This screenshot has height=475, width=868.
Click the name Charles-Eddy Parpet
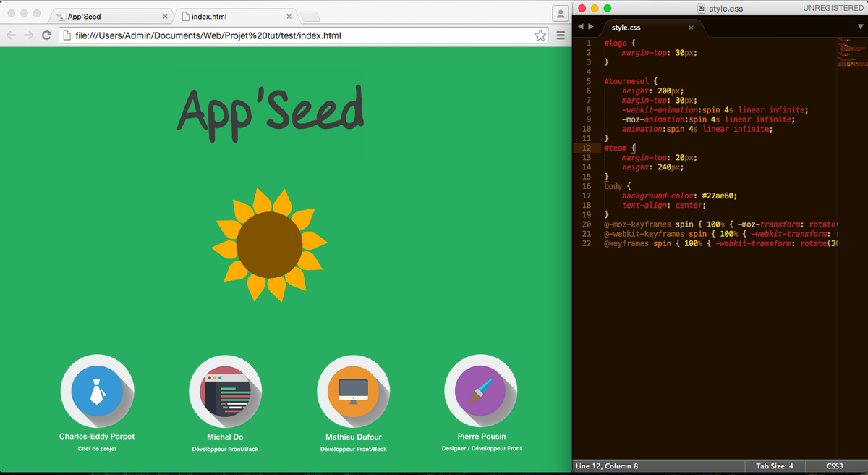[x=97, y=437]
